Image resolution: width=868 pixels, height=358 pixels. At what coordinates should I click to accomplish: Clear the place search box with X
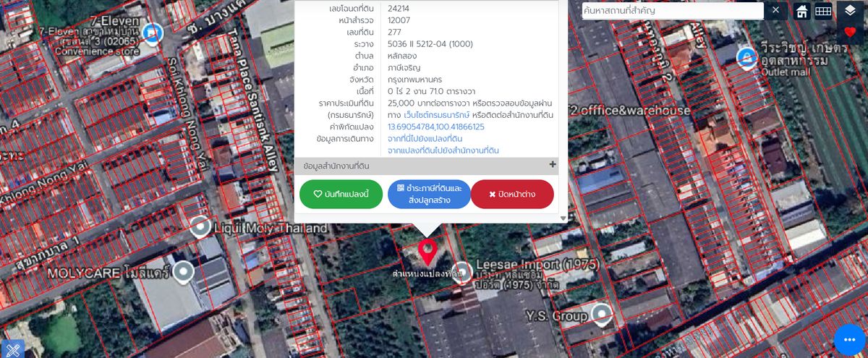(775, 10)
